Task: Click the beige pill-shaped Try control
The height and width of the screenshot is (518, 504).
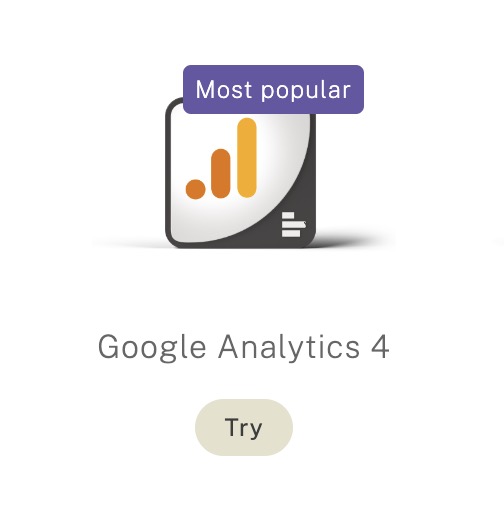Action: 244,427
